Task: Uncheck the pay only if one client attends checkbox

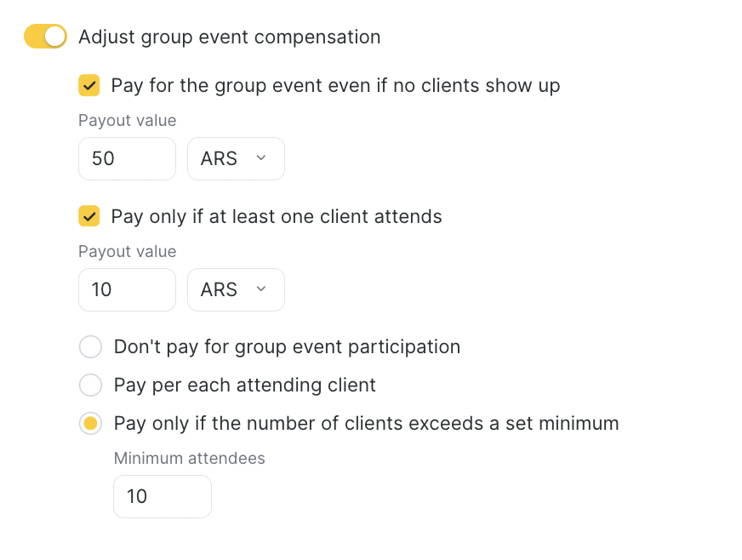Action: pos(89,216)
